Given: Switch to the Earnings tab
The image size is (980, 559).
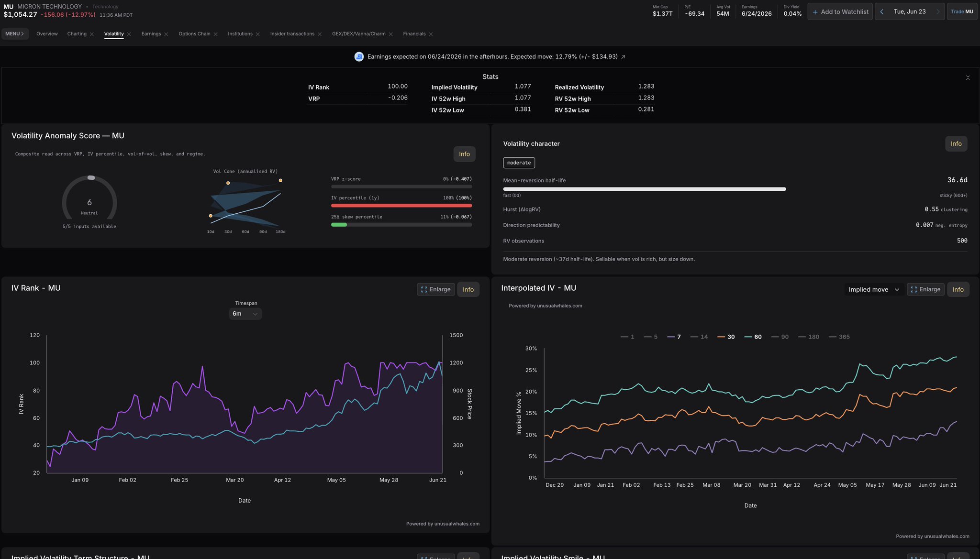Looking at the screenshot, I should click(x=151, y=34).
